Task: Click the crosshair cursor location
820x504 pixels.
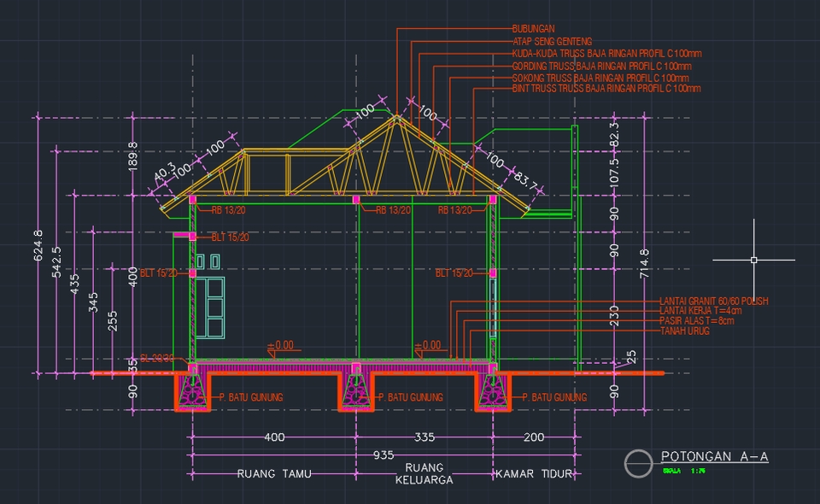Action: pyautogui.click(x=753, y=259)
